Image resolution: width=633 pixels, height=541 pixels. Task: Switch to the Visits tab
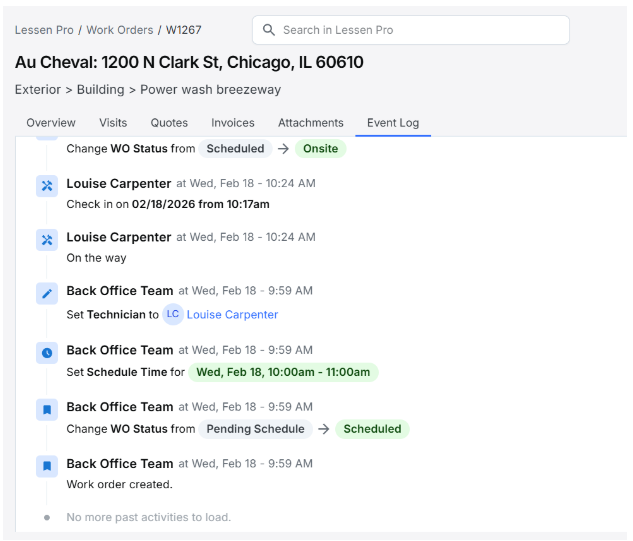(x=113, y=123)
